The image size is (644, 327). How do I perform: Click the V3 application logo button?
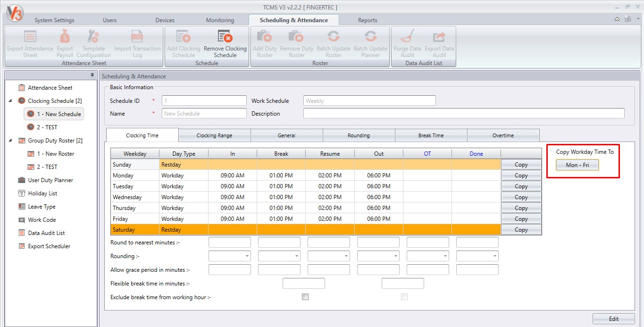pyautogui.click(x=14, y=13)
